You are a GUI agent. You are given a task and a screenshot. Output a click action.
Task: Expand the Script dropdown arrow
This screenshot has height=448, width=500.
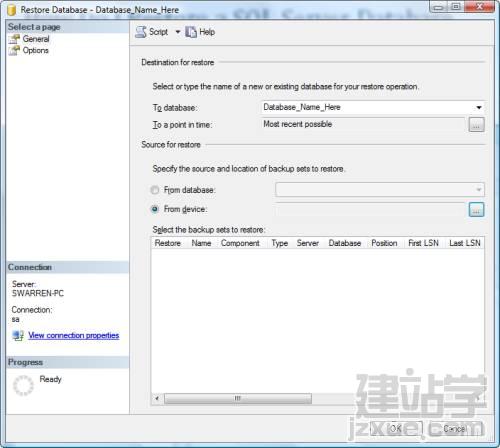[x=178, y=32]
